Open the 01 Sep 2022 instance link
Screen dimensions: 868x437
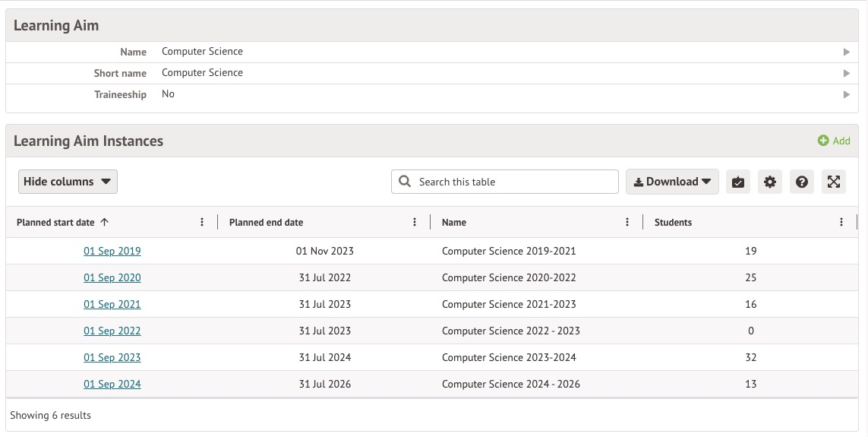112,331
